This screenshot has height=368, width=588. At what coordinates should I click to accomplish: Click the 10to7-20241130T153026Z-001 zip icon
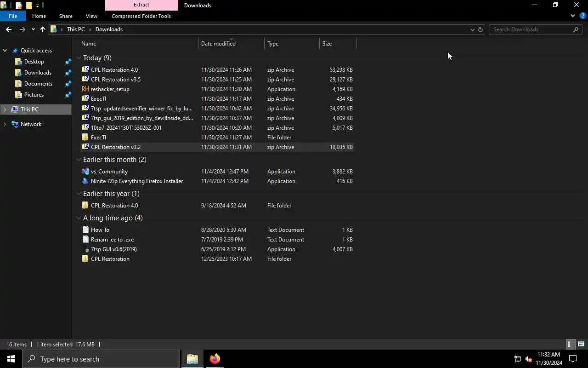[85, 127]
